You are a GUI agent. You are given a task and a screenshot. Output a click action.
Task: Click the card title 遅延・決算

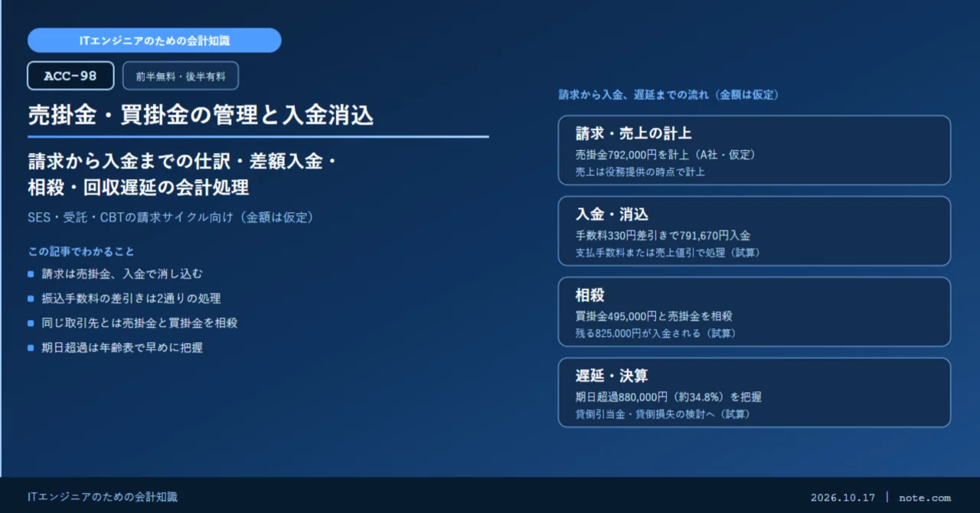click(x=612, y=376)
